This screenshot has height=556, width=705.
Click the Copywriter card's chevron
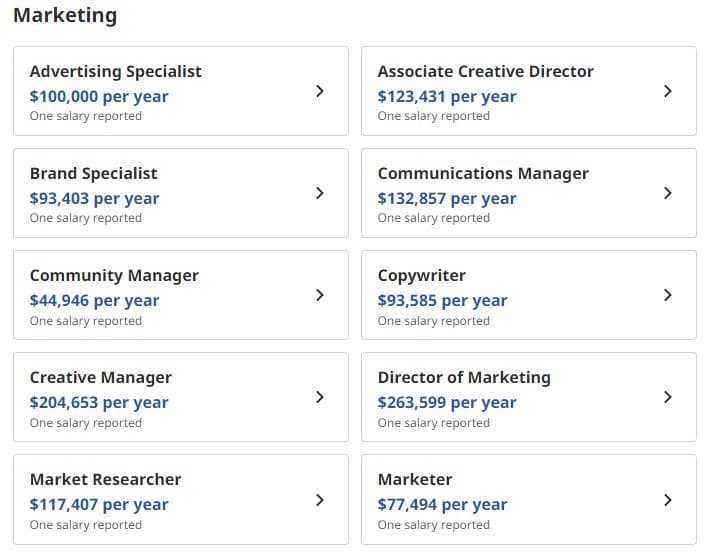(x=668, y=295)
